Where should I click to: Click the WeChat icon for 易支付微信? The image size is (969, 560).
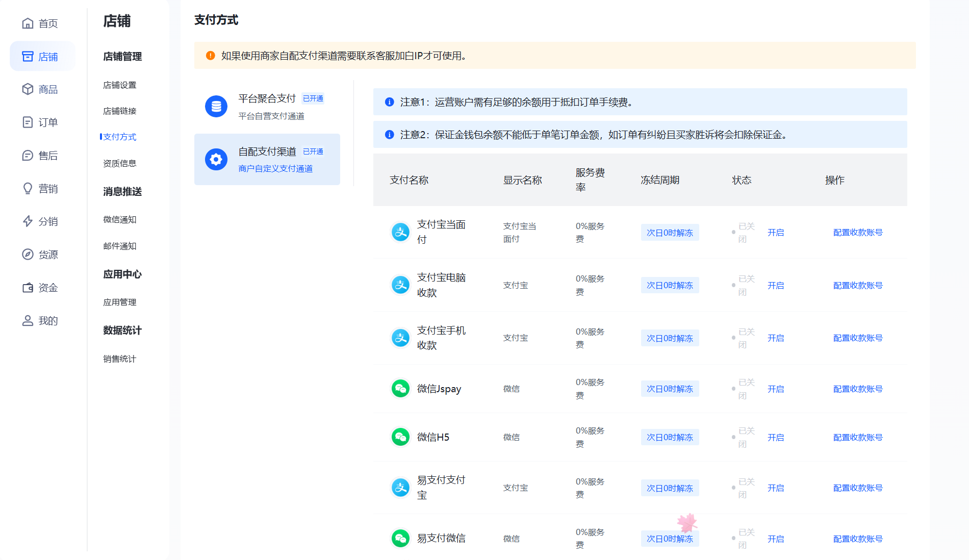pyautogui.click(x=400, y=539)
